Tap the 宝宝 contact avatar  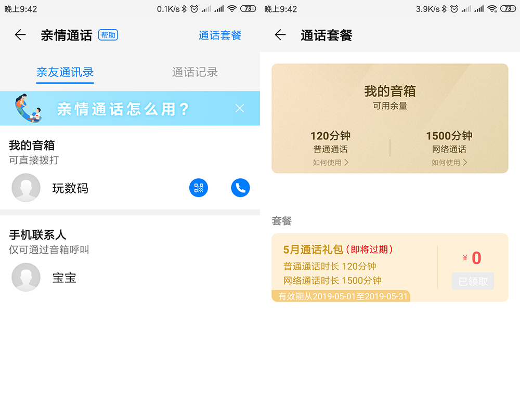26,278
